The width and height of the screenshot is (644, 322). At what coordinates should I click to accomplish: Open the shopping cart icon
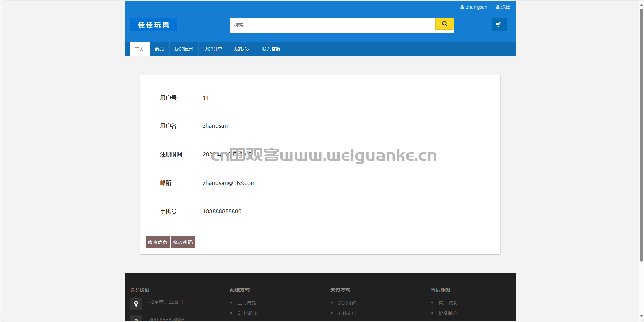coord(499,24)
